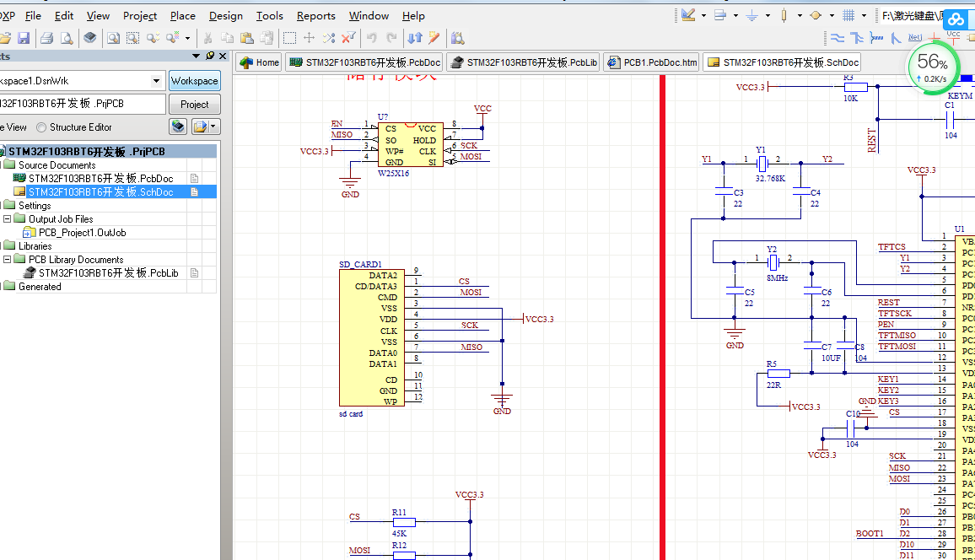
Task: Click the 56% network speed widget
Action: point(934,67)
